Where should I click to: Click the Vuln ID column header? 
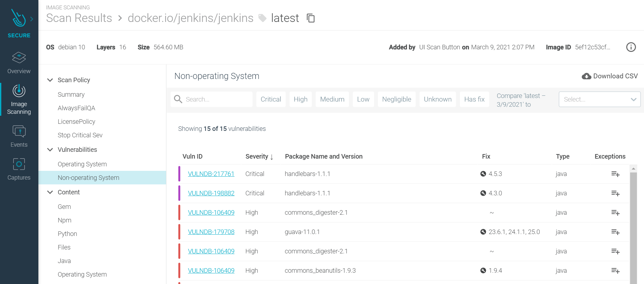193,156
